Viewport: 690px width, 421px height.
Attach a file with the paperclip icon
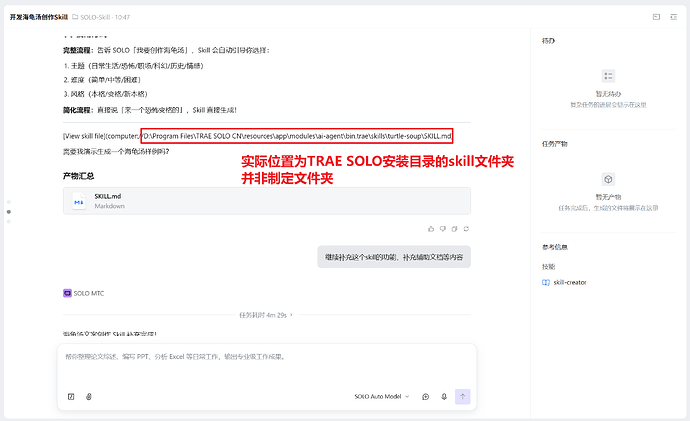(x=88, y=396)
